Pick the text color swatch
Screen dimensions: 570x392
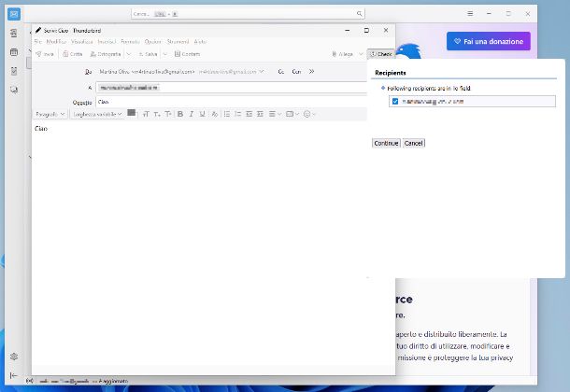pos(132,113)
